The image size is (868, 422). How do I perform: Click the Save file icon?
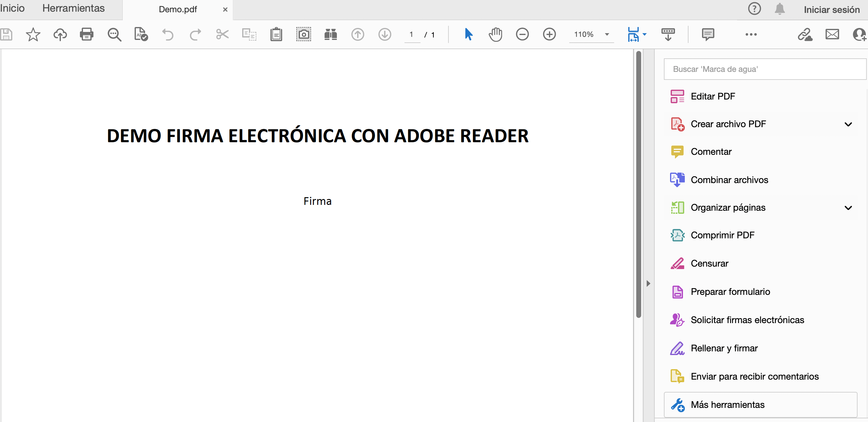pyautogui.click(x=6, y=34)
